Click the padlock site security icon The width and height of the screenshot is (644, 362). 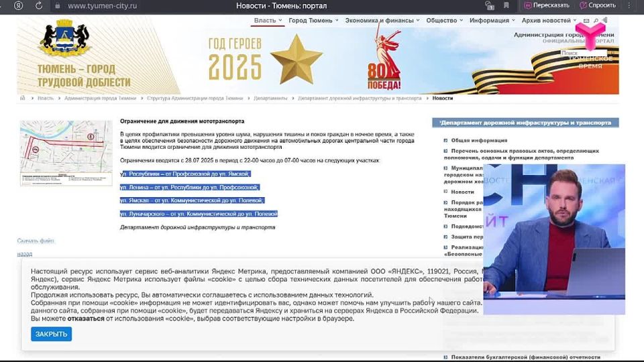pyautogui.click(x=58, y=6)
